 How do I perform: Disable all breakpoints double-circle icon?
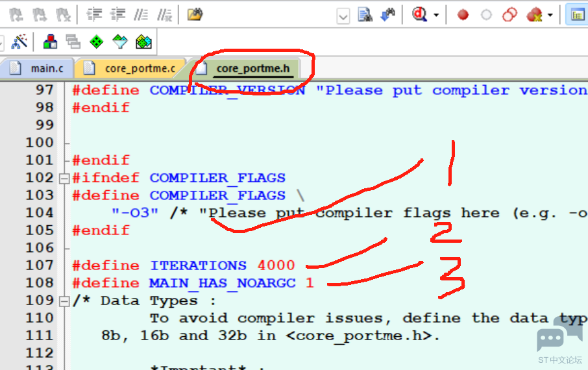(509, 15)
